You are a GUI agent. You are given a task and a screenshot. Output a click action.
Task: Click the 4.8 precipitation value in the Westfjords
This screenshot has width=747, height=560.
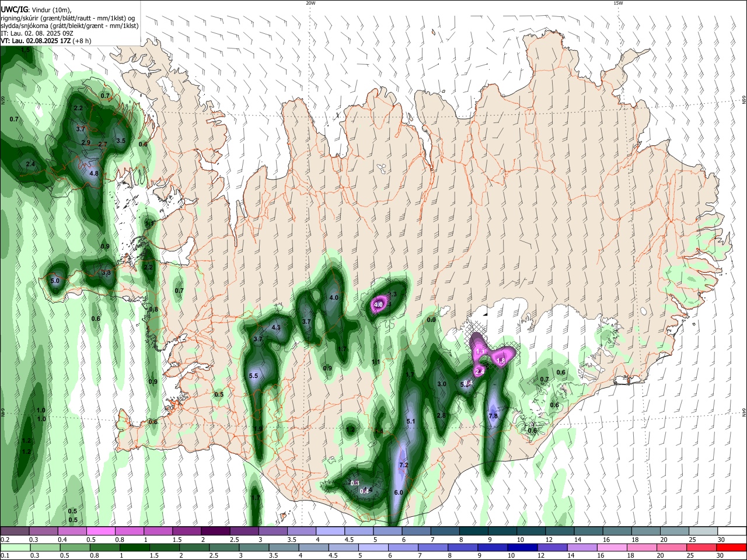(x=94, y=173)
